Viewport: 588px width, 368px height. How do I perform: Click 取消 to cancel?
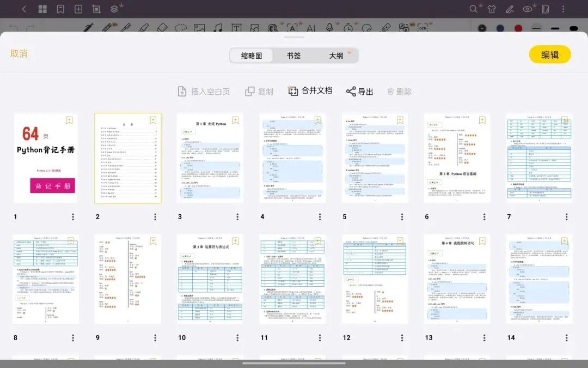19,53
